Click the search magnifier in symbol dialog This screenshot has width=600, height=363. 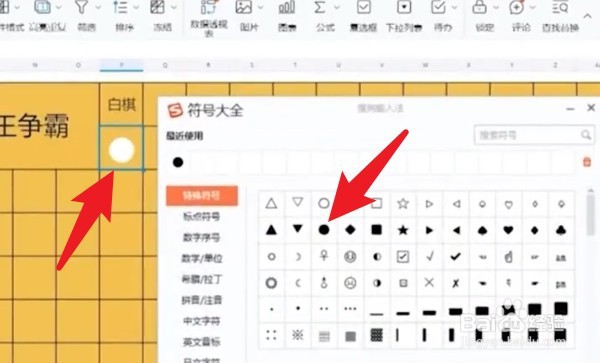point(585,135)
